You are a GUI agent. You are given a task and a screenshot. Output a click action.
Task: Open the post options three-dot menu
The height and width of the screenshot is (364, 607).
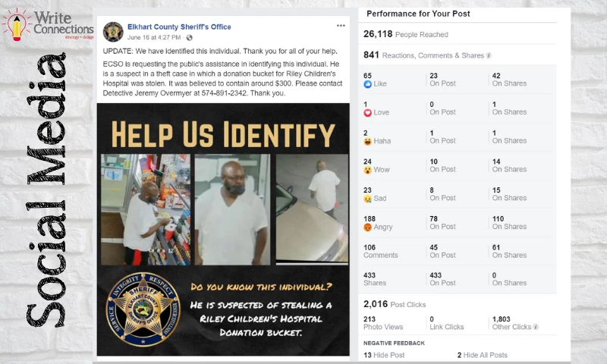pyautogui.click(x=341, y=26)
